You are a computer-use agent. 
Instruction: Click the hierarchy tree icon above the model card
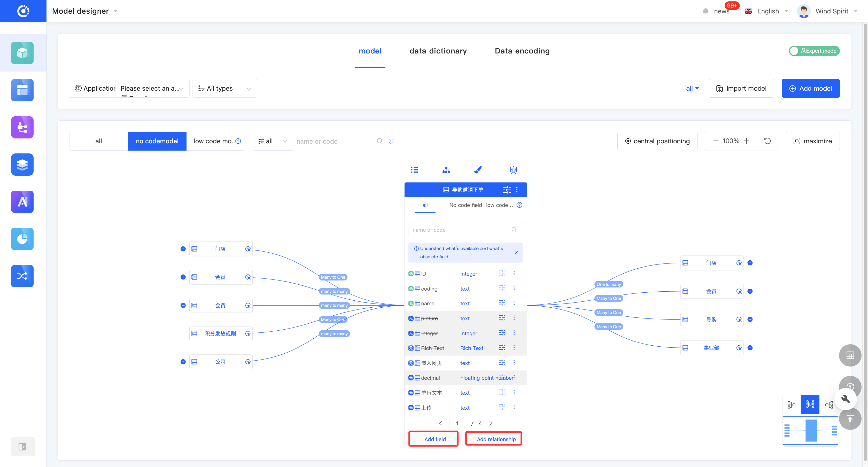(x=446, y=170)
